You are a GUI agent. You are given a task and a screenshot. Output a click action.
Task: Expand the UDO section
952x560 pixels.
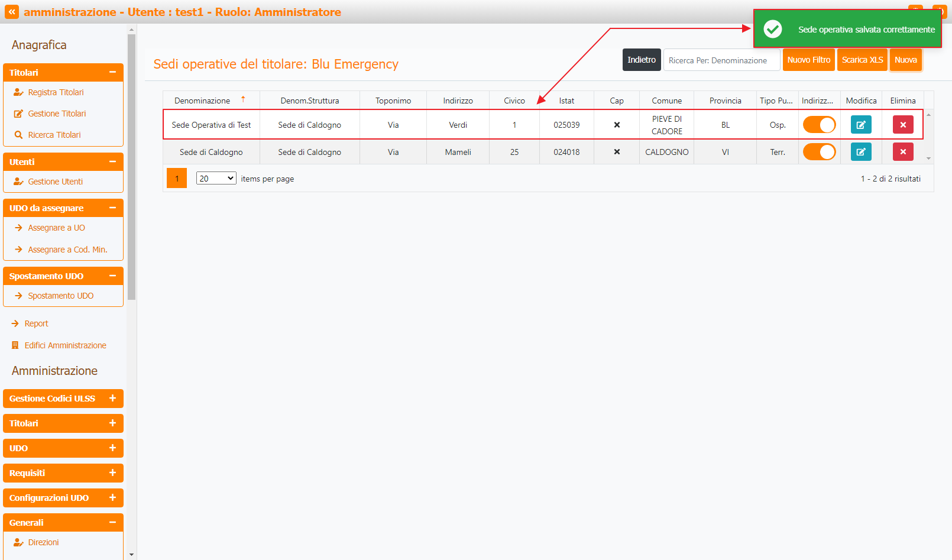[x=112, y=448]
